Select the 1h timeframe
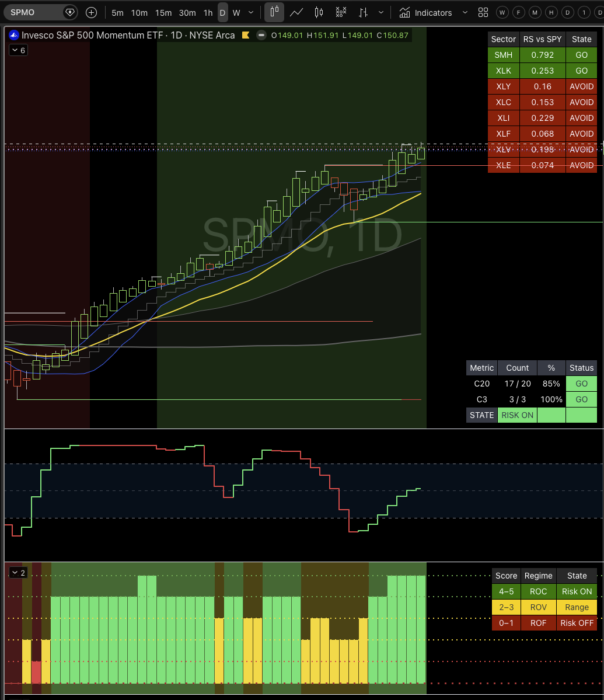Viewport: 604px width, 700px height. tap(208, 13)
